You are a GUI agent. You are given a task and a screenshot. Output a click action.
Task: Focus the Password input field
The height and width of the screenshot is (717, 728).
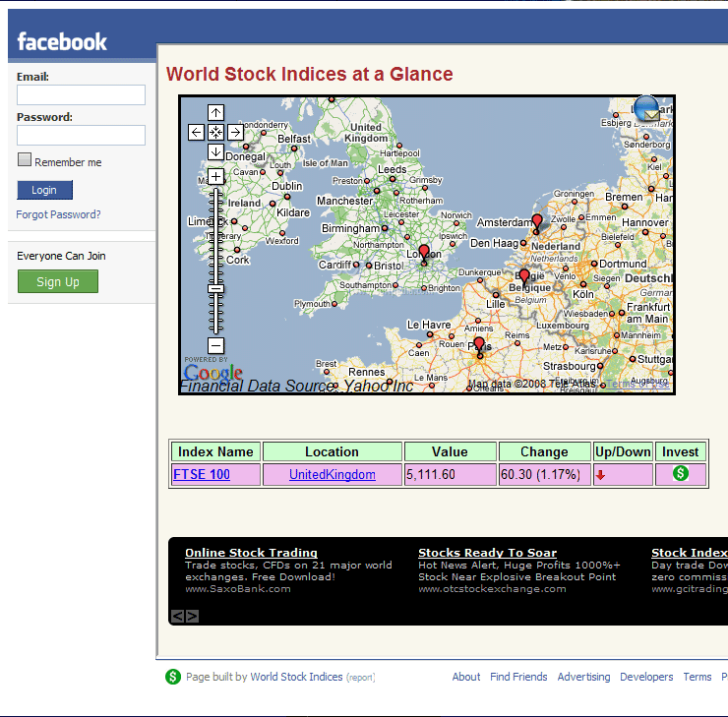pos(82,135)
